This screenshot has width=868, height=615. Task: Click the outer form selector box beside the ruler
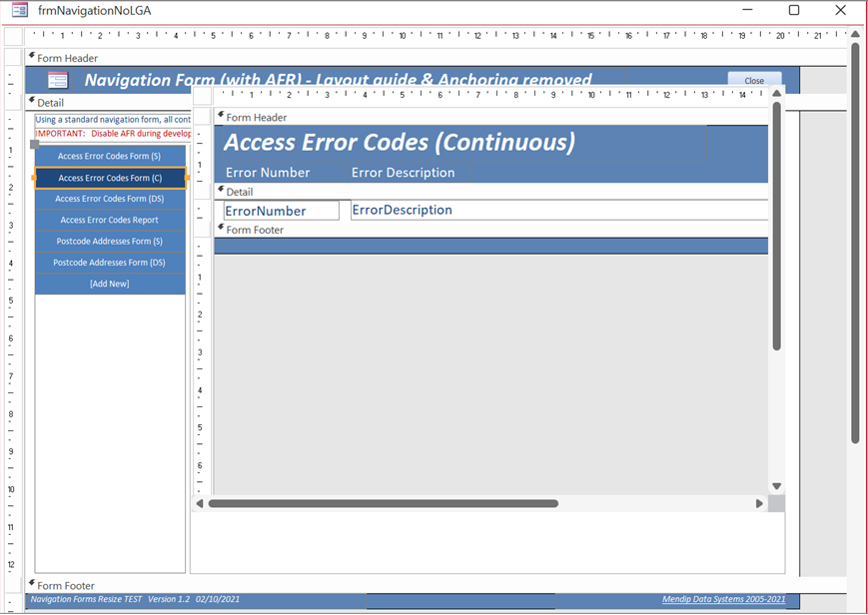coord(13,36)
